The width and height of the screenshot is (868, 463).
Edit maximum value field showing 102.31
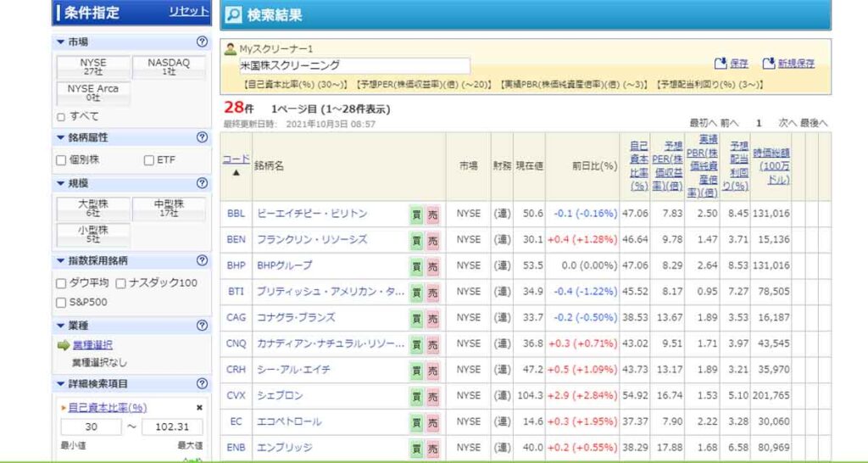172,427
